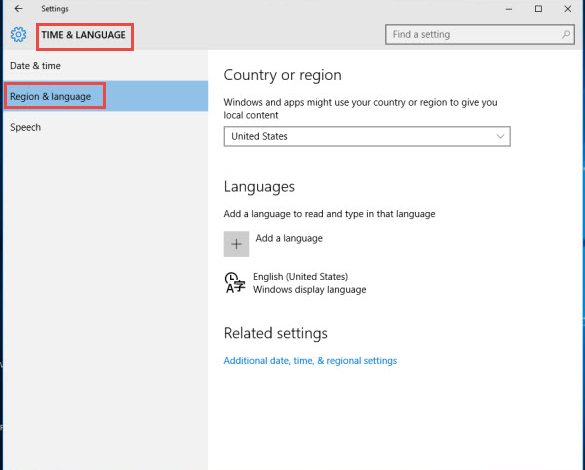Viewport: 585px width, 470px height.
Task: Minimize the Settings window
Action: click(x=509, y=9)
